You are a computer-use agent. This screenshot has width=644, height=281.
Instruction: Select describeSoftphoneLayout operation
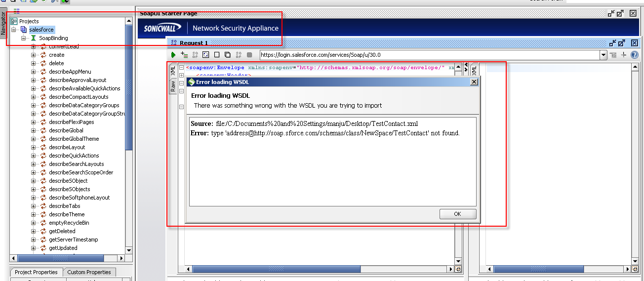[80, 198]
